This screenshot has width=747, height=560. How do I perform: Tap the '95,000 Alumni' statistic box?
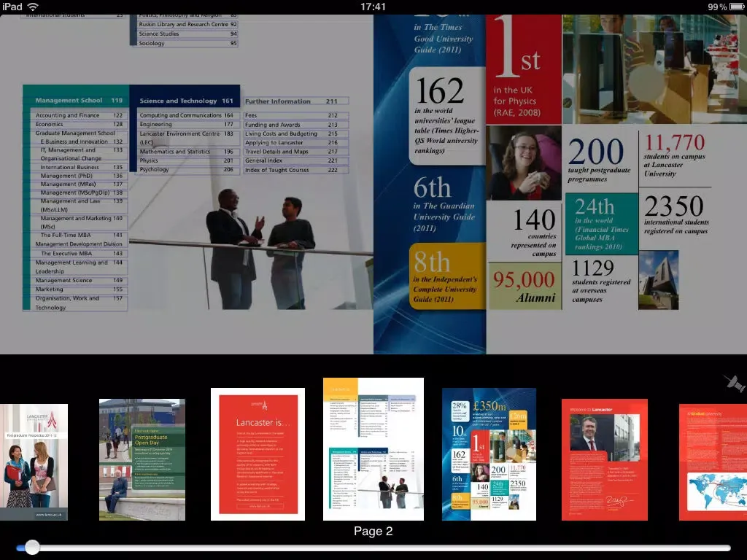[x=525, y=286]
